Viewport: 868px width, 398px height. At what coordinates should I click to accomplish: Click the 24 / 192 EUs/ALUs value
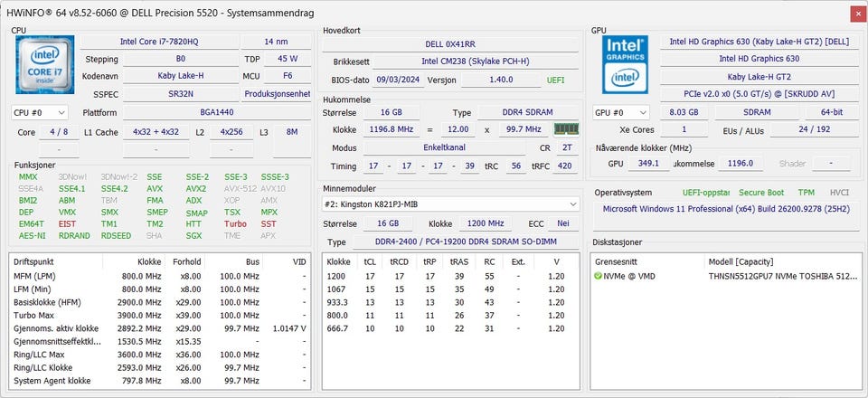tap(813, 129)
